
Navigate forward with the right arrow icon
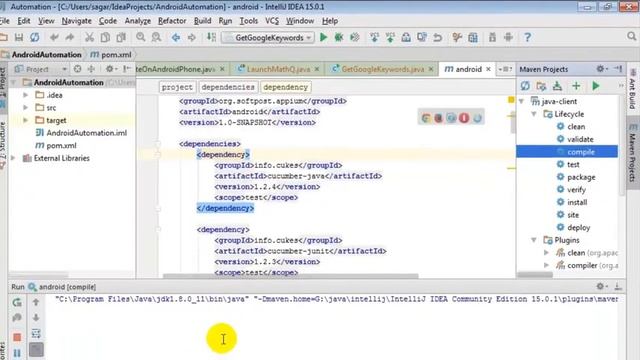click(191, 38)
